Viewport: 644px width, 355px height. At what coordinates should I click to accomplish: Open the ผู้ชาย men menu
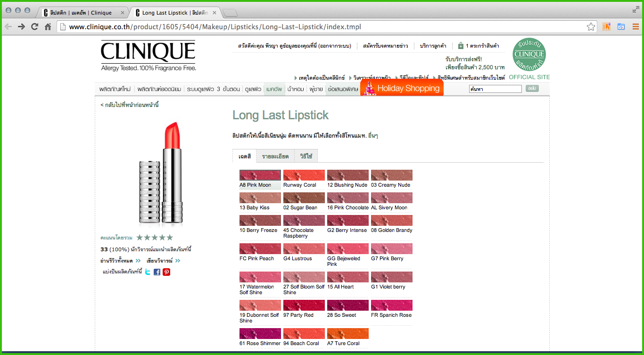pos(316,89)
